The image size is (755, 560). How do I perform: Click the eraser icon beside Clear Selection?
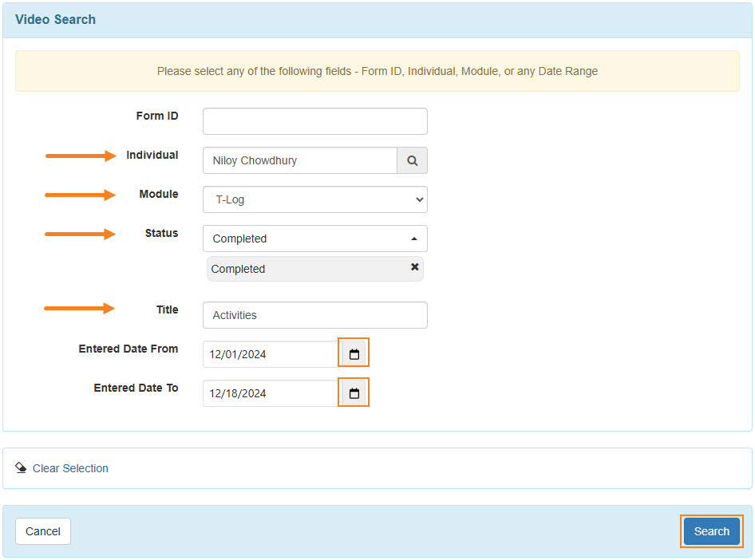point(21,467)
